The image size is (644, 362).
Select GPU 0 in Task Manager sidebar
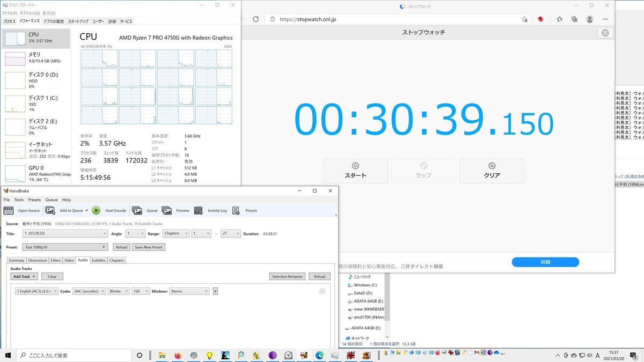(36, 174)
